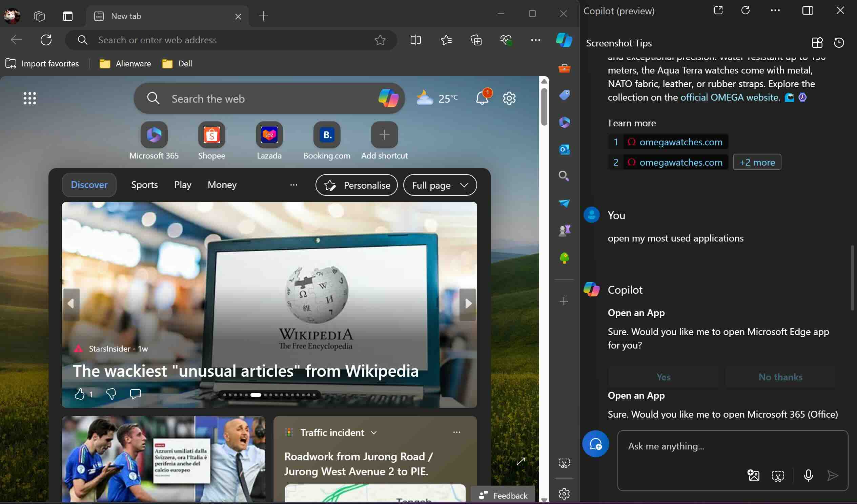Viewport: 857px width, 504px height.
Task: Open the Workspaces icon
Action: pos(39,16)
